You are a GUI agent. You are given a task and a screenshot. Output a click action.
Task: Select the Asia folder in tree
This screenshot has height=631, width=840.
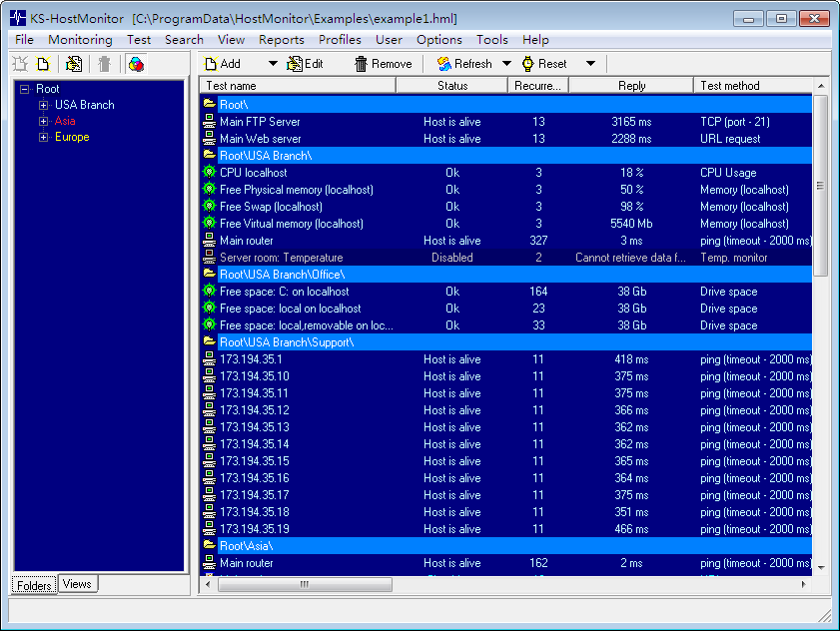click(65, 121)
